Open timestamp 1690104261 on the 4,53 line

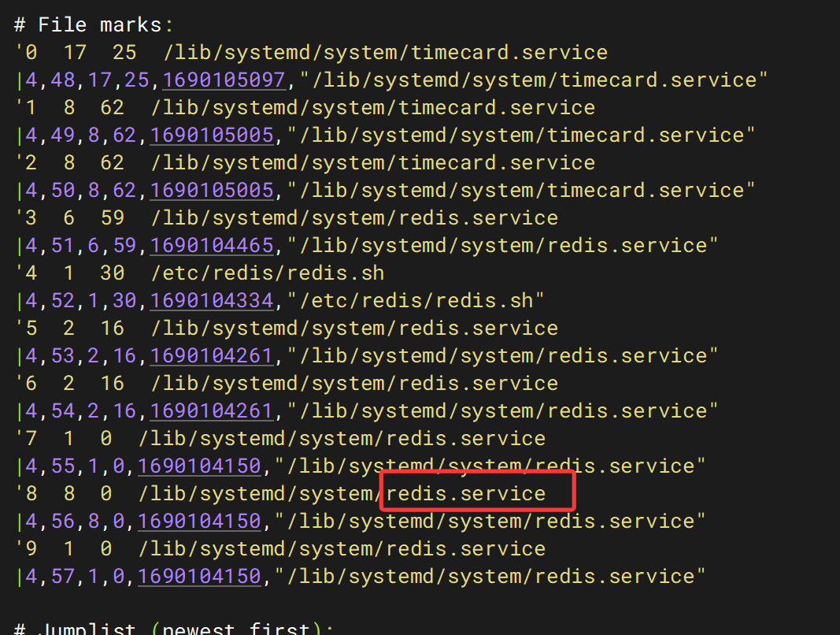pyautogui.click(x=212, y=356)
